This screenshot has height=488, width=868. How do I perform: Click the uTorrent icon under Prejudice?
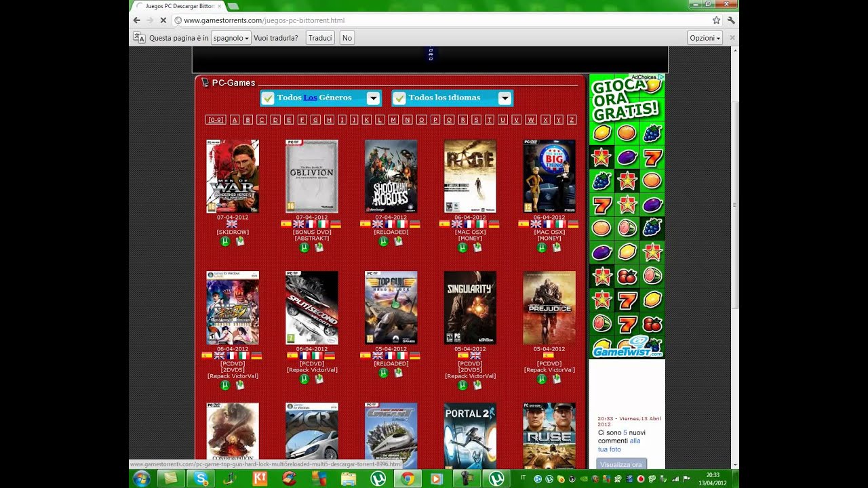tap(542, 379)
